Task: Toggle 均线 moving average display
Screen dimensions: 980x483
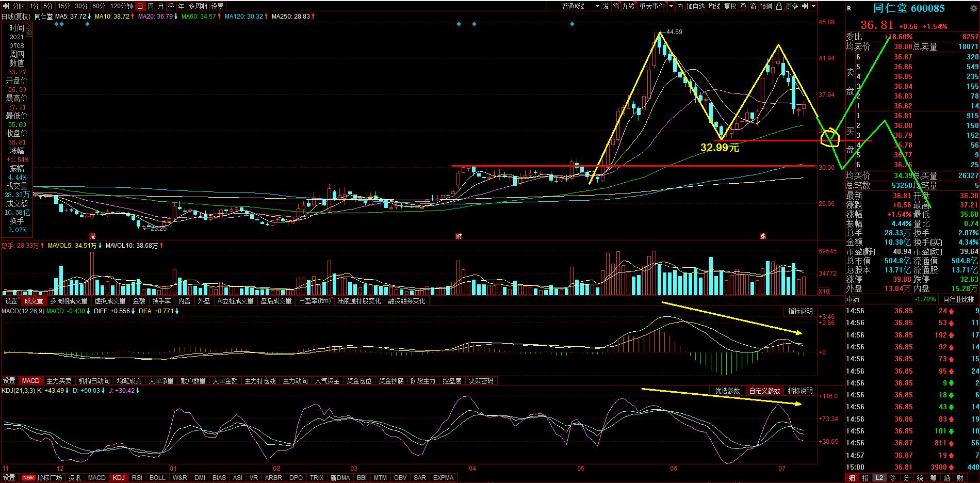Action: point(714,6)
